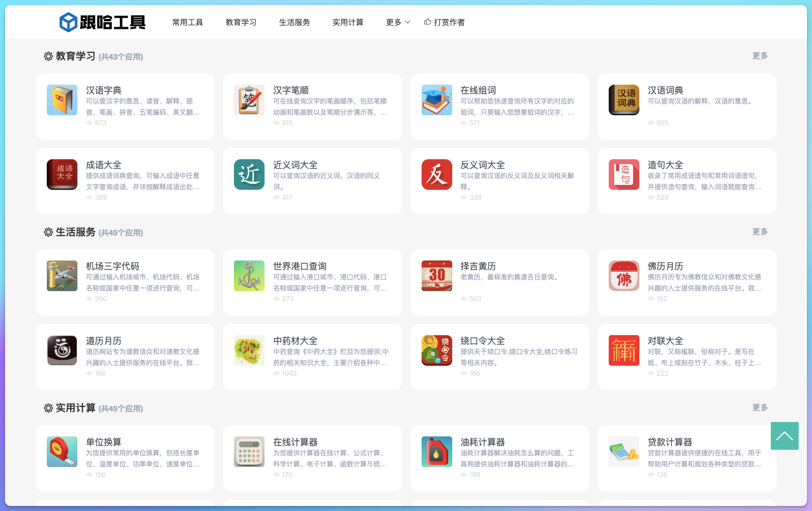Click the 择吉黄历 calendar icon

click(437, 276)
